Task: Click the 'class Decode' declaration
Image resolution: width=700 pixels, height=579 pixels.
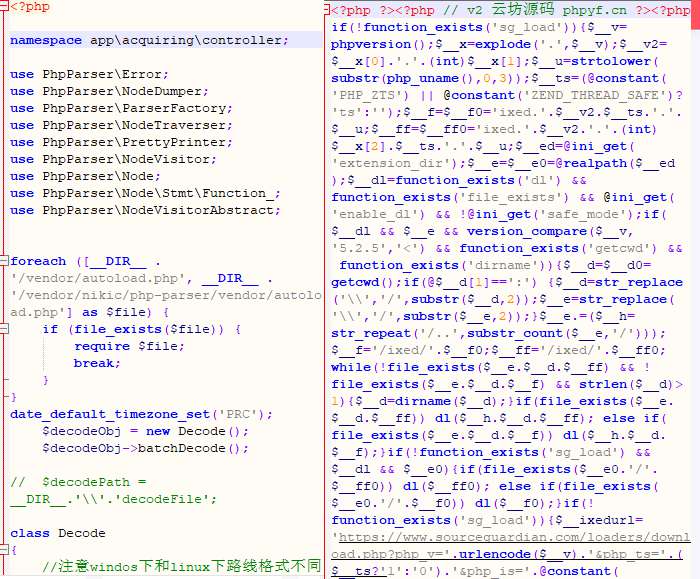Action: [58, 533]
